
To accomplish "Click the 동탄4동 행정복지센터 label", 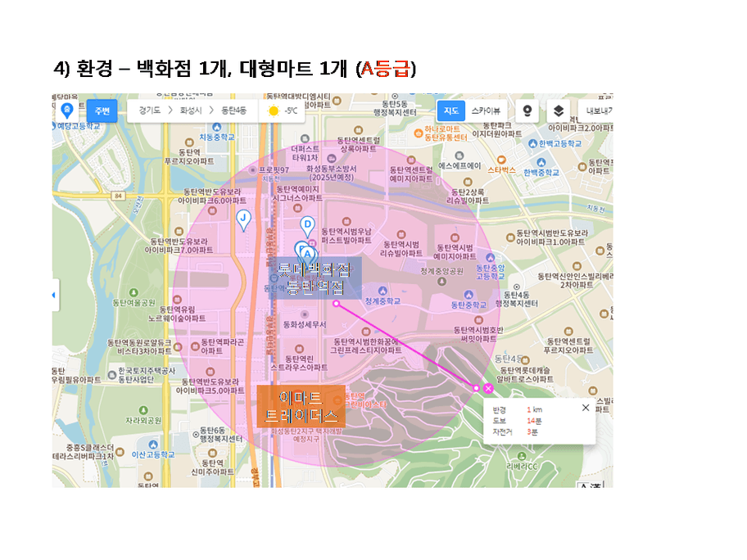I will click(x=516, y=299).
